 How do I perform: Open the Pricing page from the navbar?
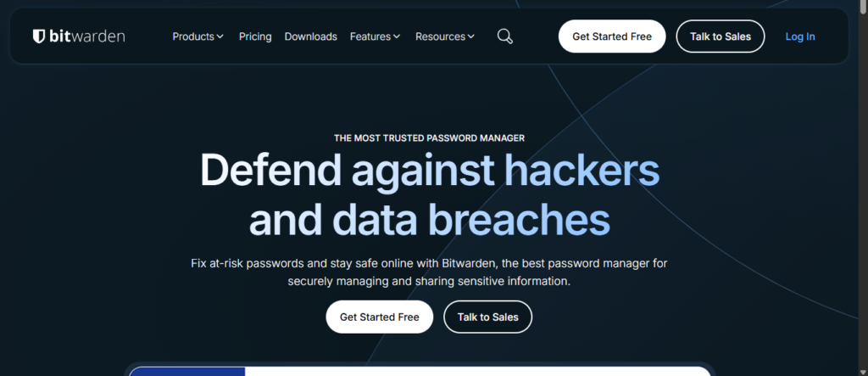pos(255,36)
